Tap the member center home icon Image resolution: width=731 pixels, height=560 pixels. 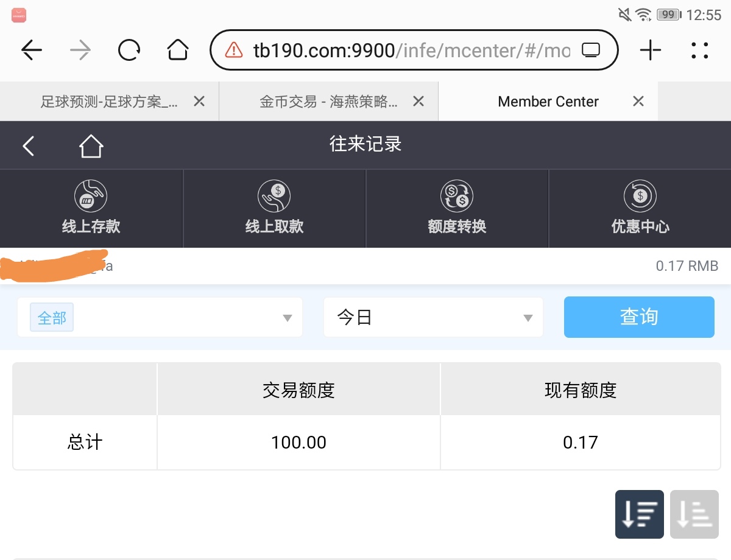91,146
